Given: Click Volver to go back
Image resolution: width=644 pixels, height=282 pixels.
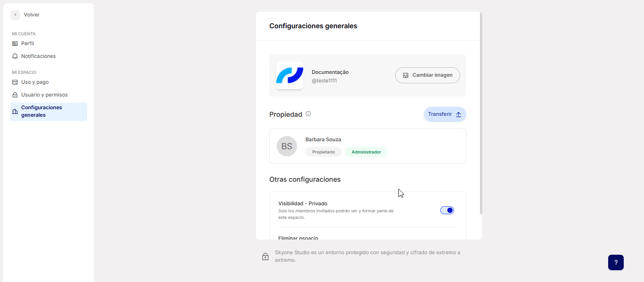Looking at the screenshot, I should (x=32, y=15).
